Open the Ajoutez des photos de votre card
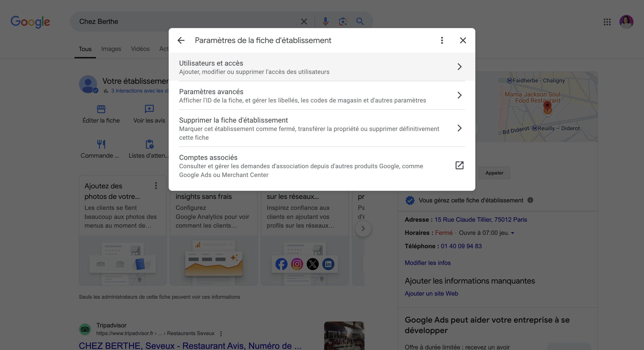This screenshot has height=350, width=644. pos(122,230)
